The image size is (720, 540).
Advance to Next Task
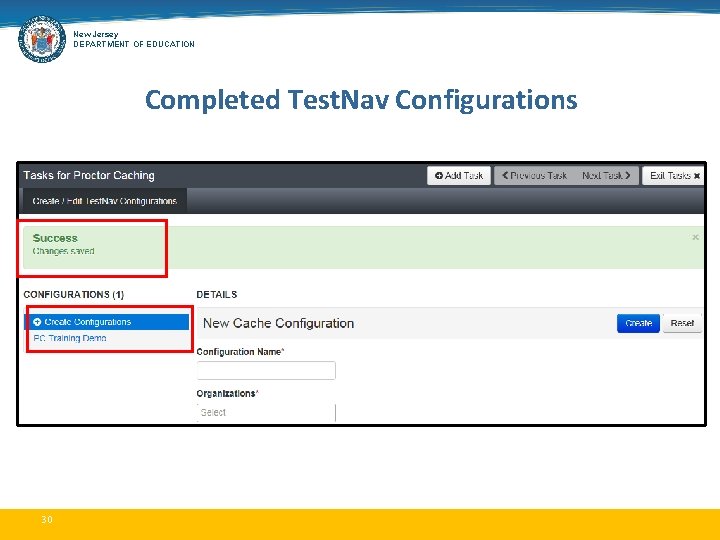[x=606, y=175]
